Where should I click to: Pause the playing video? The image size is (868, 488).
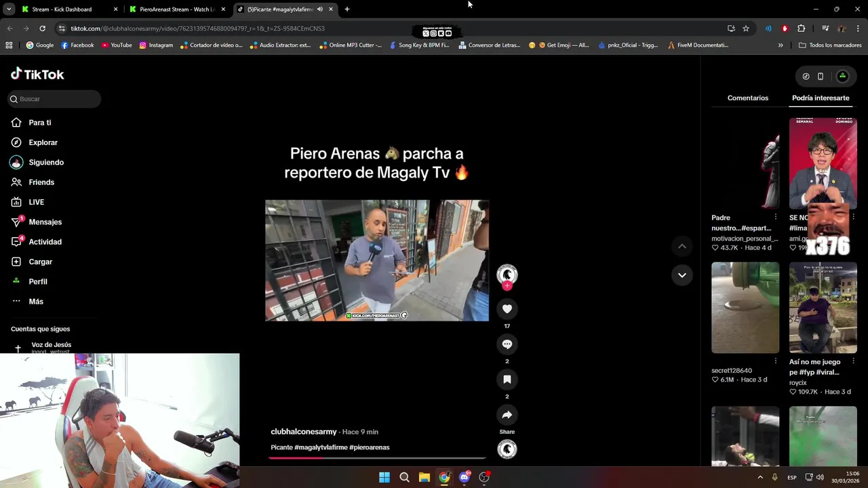(377, 260)
